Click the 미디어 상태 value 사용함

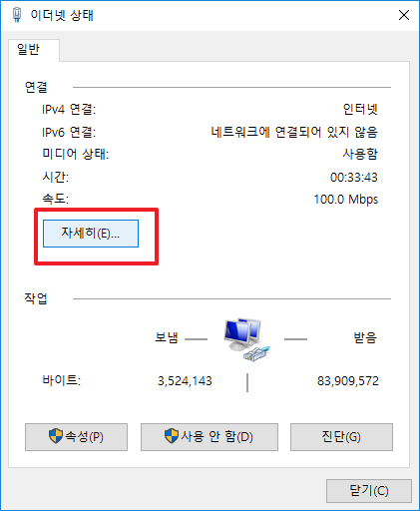[x=360, y=154]
